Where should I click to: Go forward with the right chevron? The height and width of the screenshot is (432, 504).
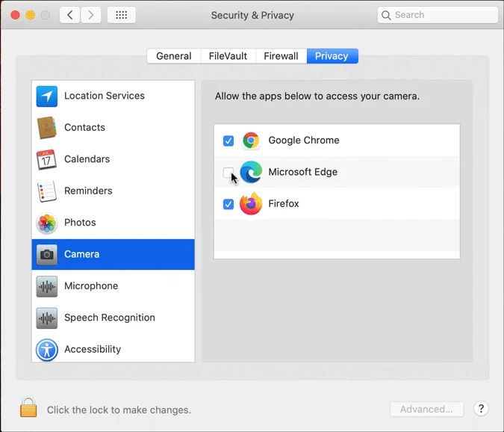[90, 15]
